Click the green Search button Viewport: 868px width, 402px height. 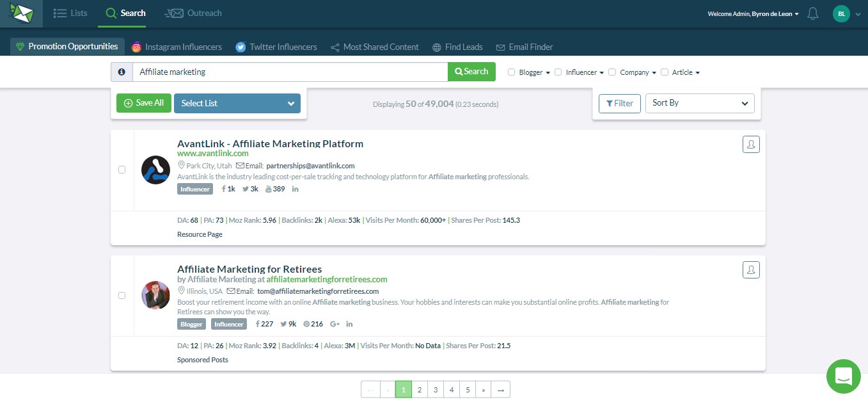click(x=471, y=72)
